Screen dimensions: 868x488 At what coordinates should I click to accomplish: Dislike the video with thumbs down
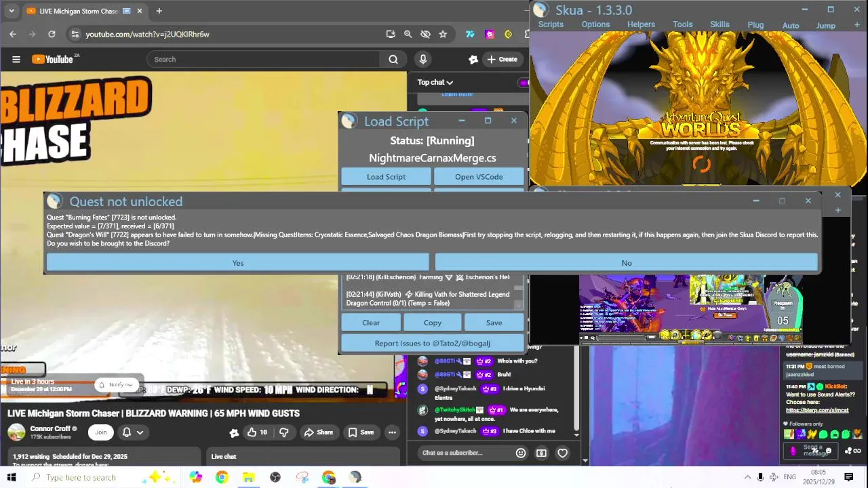pos(283,432)
